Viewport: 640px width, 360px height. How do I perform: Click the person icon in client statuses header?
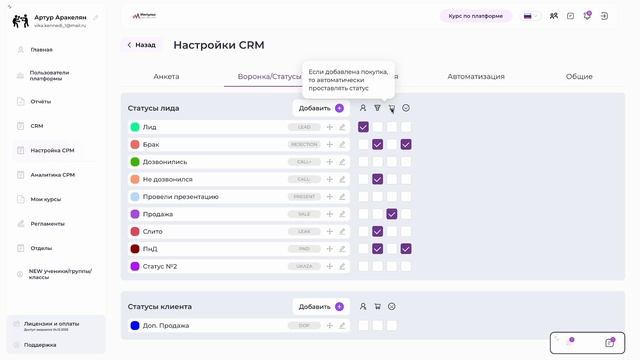pyautogui.click(x=363, y=307)
